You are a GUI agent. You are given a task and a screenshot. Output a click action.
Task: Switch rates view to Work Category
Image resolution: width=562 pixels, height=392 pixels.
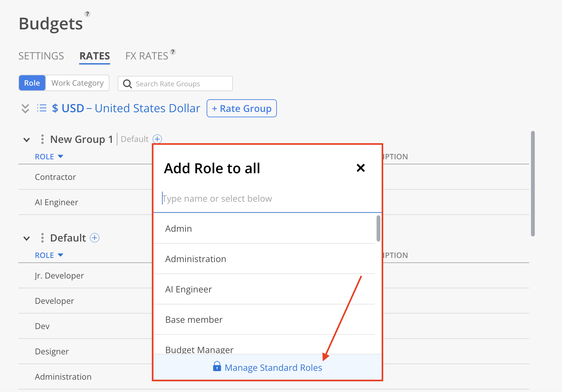tap(78, 83)
